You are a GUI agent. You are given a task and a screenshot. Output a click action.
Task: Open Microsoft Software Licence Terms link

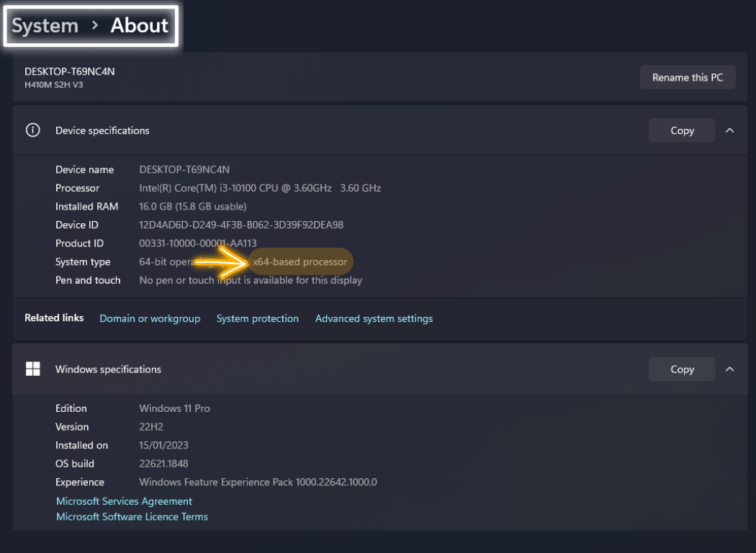(x=132, y=516)
